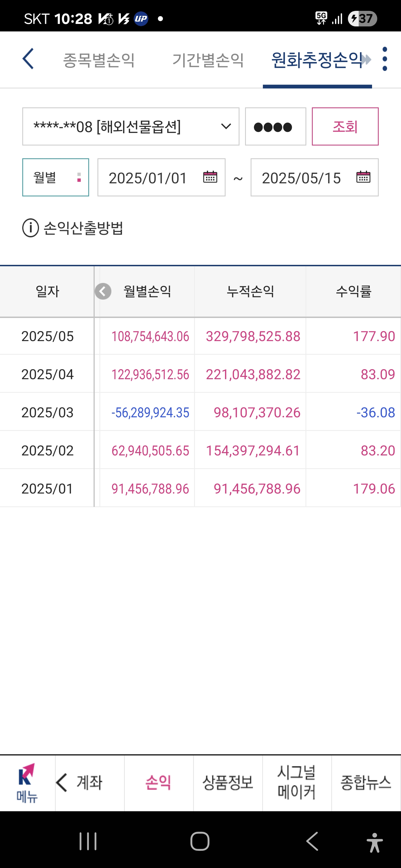
Task: Switch to the 종목별손익 tab
Action: (x=99, y=60)
